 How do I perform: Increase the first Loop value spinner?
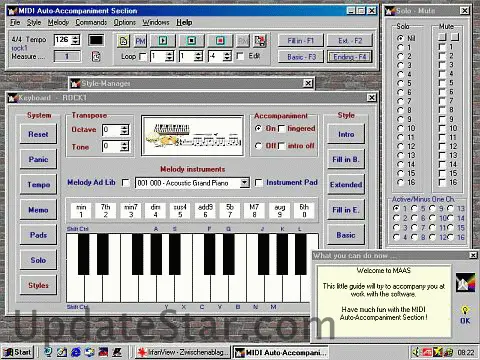(x=170, y=53)
